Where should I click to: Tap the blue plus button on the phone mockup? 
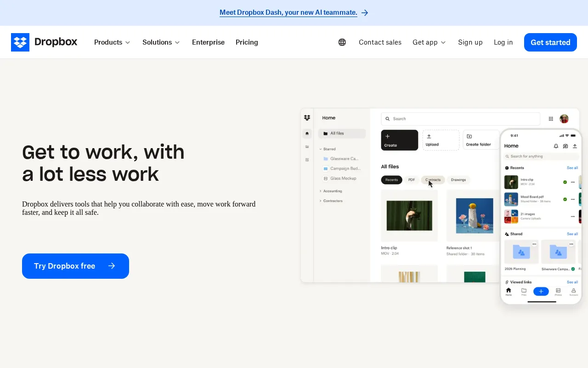pos(541,291)
